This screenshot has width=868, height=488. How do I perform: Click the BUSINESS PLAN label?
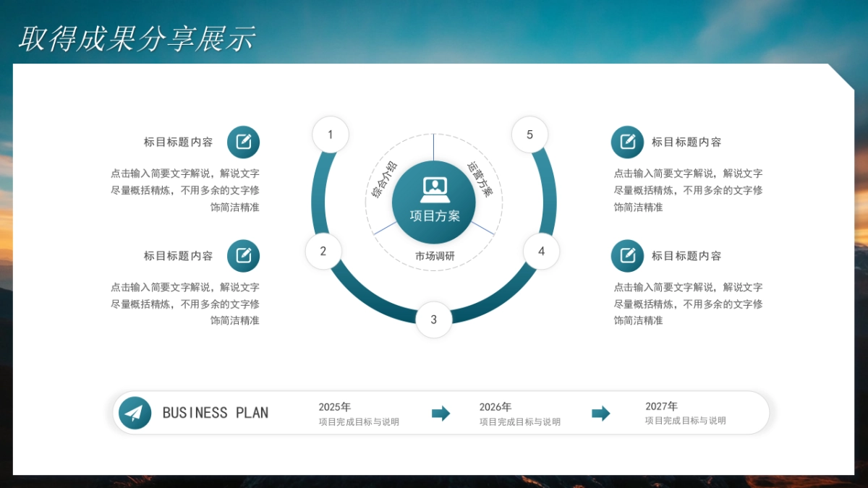coord(216,412)
